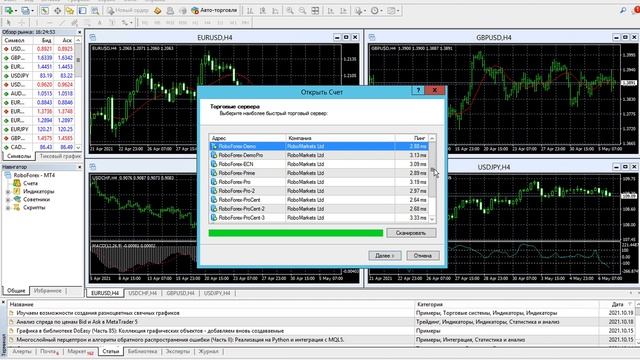The height and width of the screenshot is (360, 640).
Task: Toggle the Market Watch panel toolbar icon
Action: (x=45, y=11)
